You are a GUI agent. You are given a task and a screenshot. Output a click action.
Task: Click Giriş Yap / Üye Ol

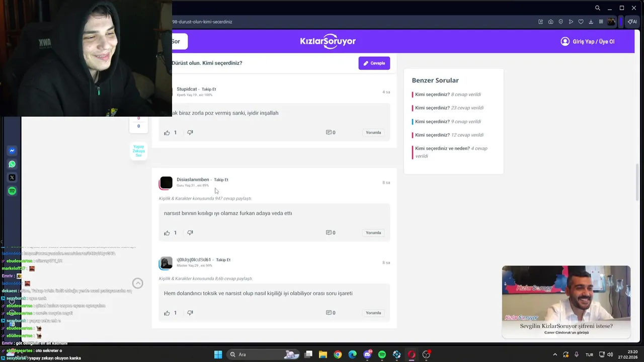[x=588, y=42]
